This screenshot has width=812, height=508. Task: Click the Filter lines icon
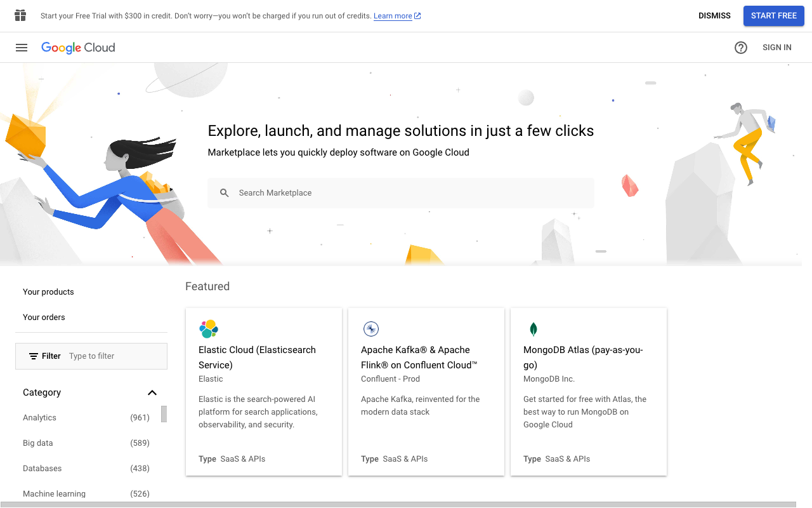coord(34,356)
